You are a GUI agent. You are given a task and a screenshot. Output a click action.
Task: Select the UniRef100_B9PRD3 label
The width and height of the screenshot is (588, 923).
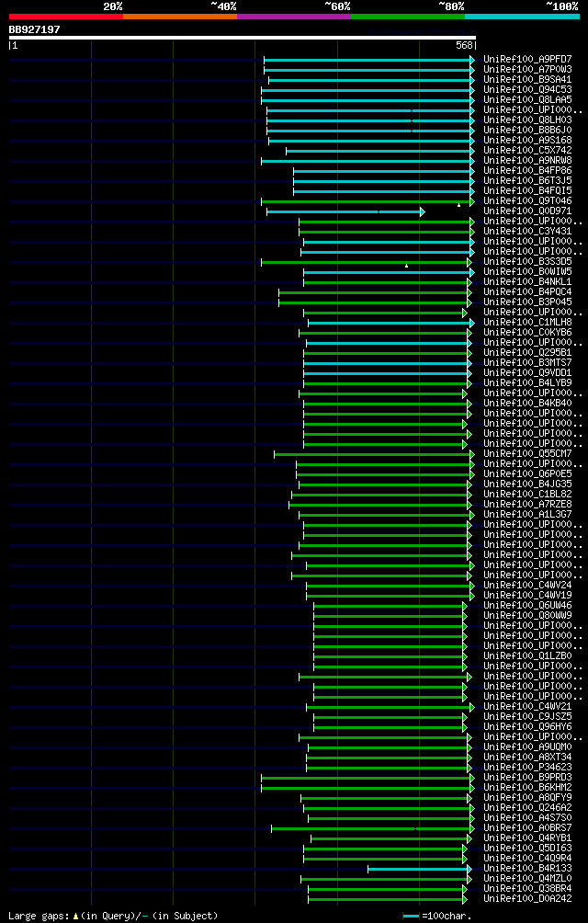(527, 778)
